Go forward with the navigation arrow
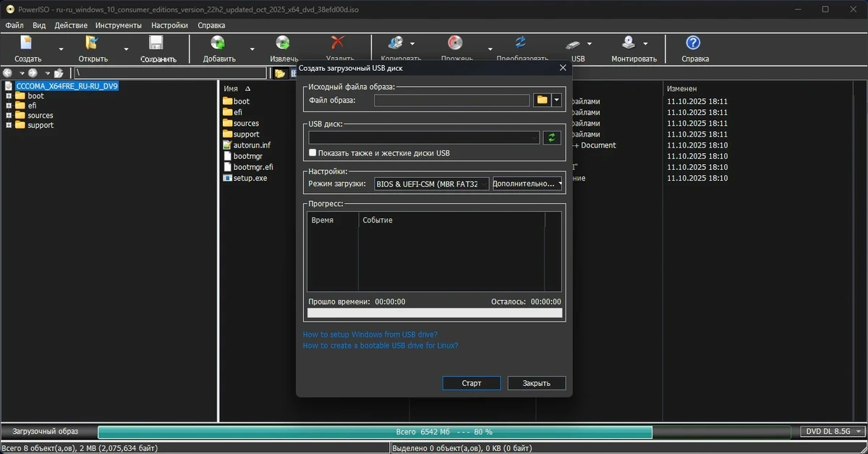Image resolution: width=868 pixels, height=454 pixels. (x=33, y=73)
